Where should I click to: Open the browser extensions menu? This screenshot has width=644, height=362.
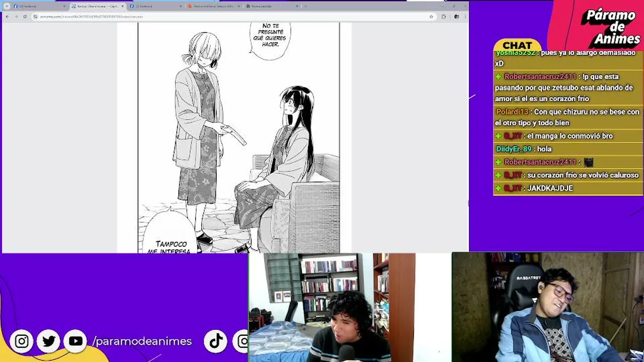pos(443,17)
